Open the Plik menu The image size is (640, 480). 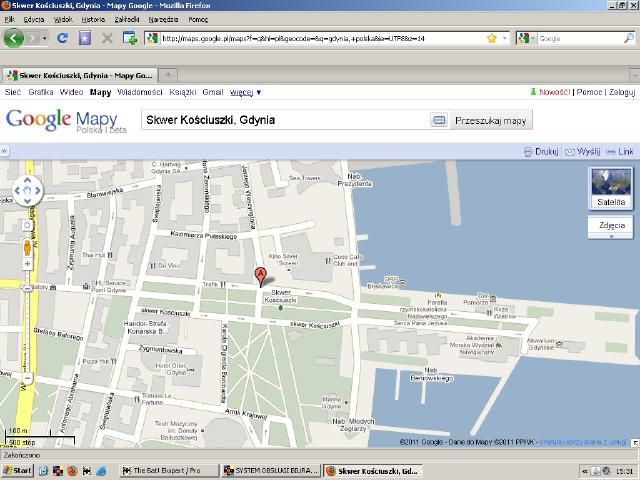pyautogui.click(x=9, y=19)
